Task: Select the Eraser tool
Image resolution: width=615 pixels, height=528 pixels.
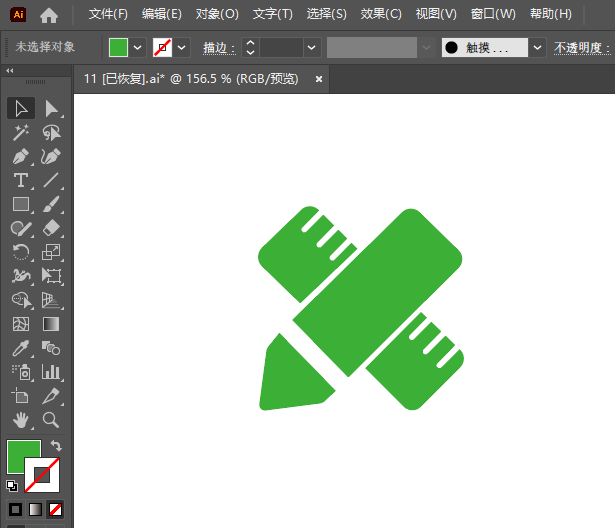Action: point(51,228)
